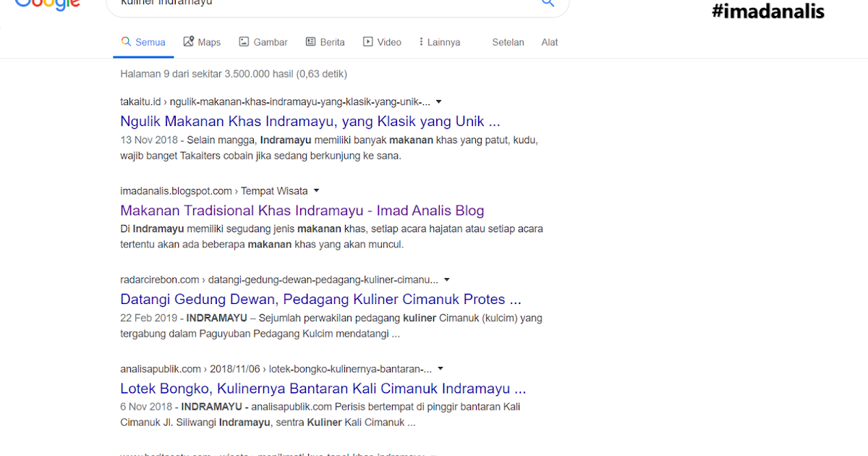Switch to the Berita tab

click(x=325, y=42)
